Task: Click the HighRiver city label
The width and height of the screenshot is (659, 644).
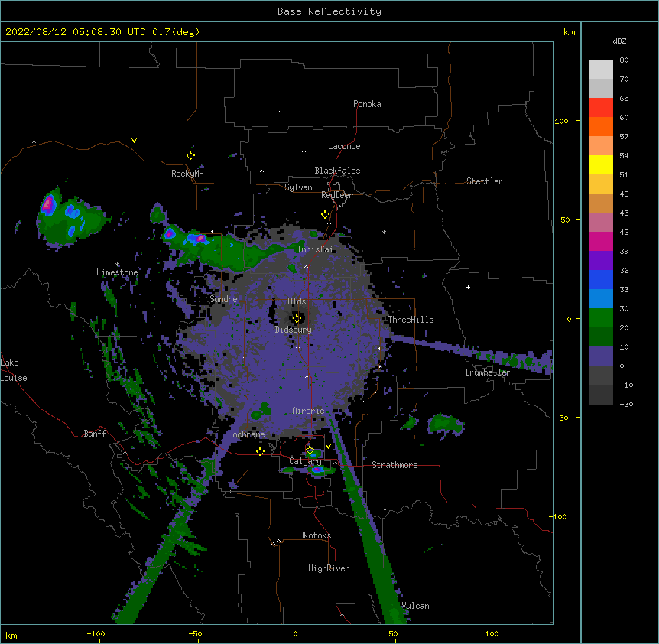Action: click(x=329, y=568)
